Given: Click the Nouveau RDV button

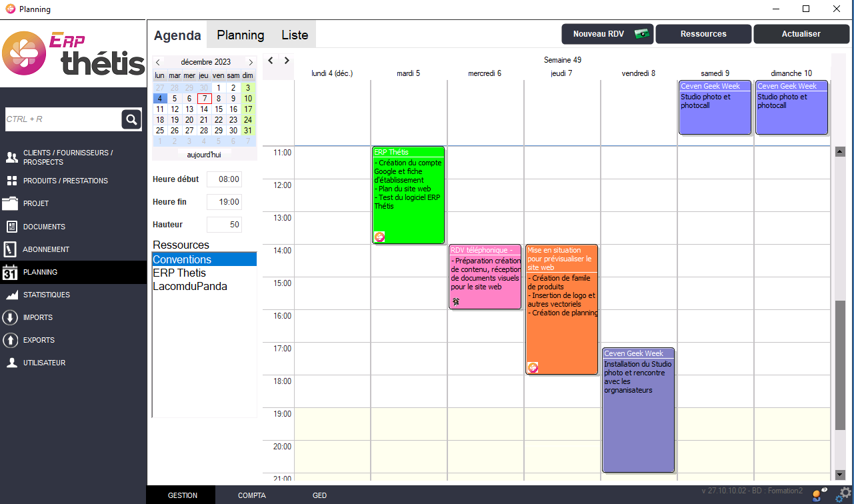Looking at the screenshot, I should point(607,34).
